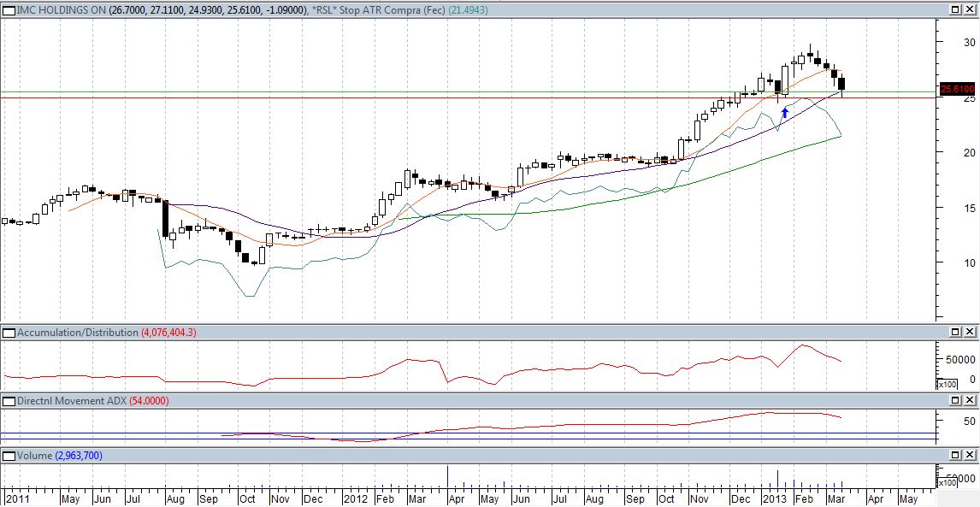Maximize the Accumulation/Distribution panel
Viewport: 980px width, 507px height.
coord(955,332)
